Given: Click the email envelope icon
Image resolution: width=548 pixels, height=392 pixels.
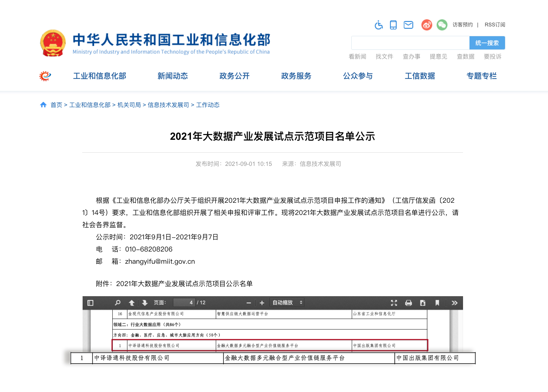Looking at the screenshot, I should pyautogui.click(x=408, y=25).
